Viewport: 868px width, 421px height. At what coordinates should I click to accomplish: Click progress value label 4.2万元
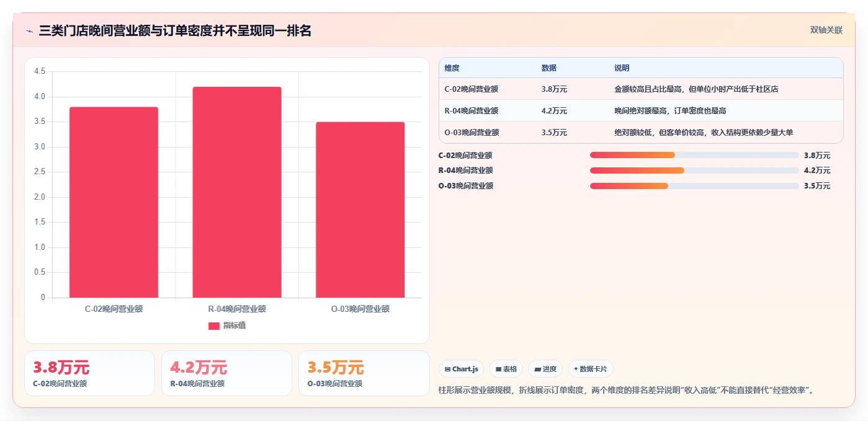817,171
